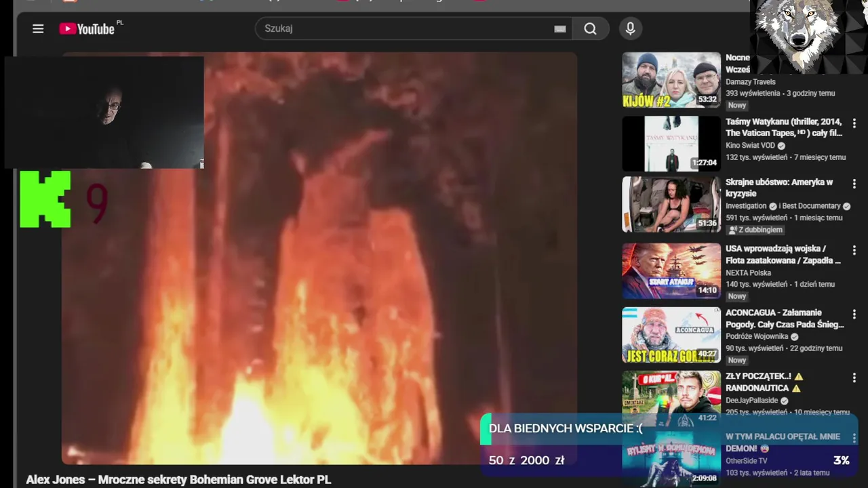Open the Investigation channel name
Viewport: 868px width, 488px height.
746,206
